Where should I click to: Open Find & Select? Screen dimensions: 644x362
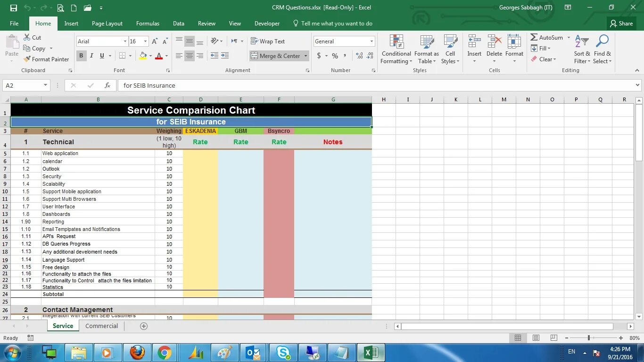(x=602, y=49)
